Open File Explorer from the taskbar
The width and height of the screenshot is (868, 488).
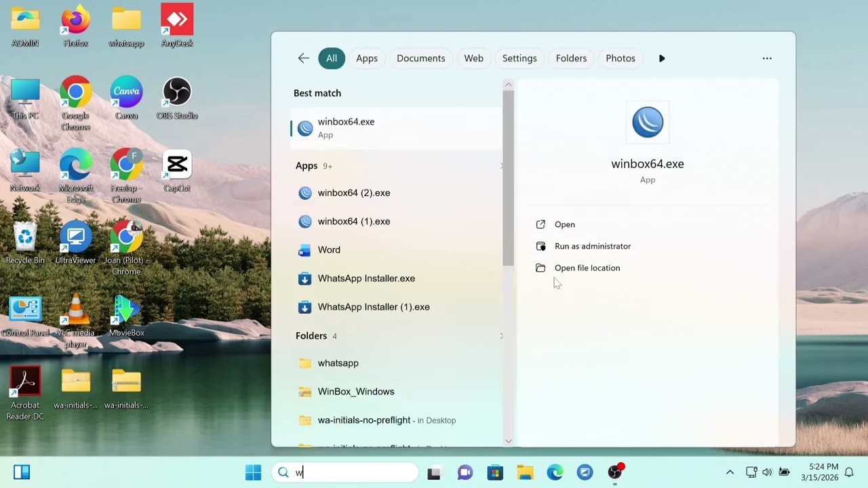click(525, 472)
